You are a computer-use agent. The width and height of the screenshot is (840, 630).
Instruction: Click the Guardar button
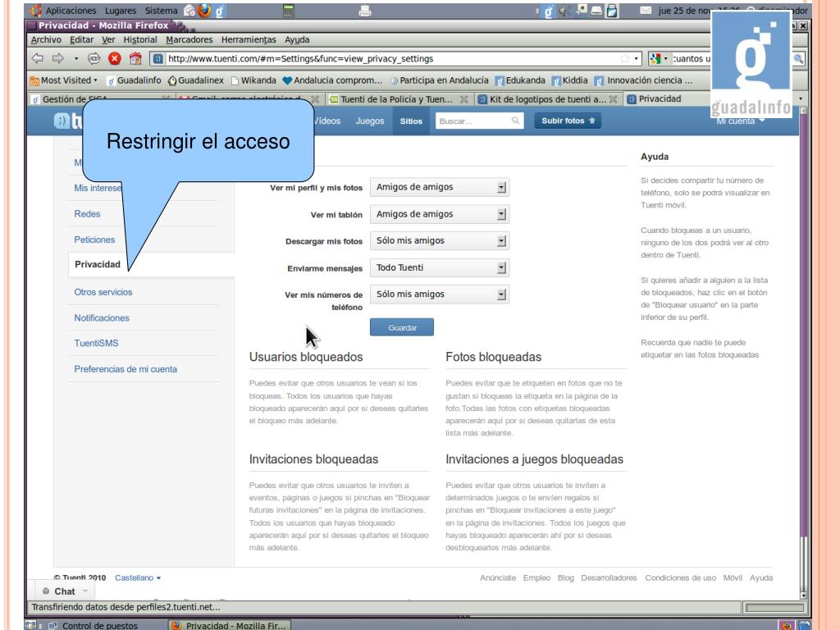point(402,327)
